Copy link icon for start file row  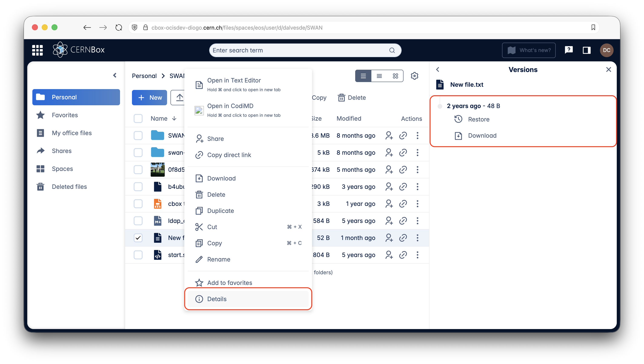[403, 255]
